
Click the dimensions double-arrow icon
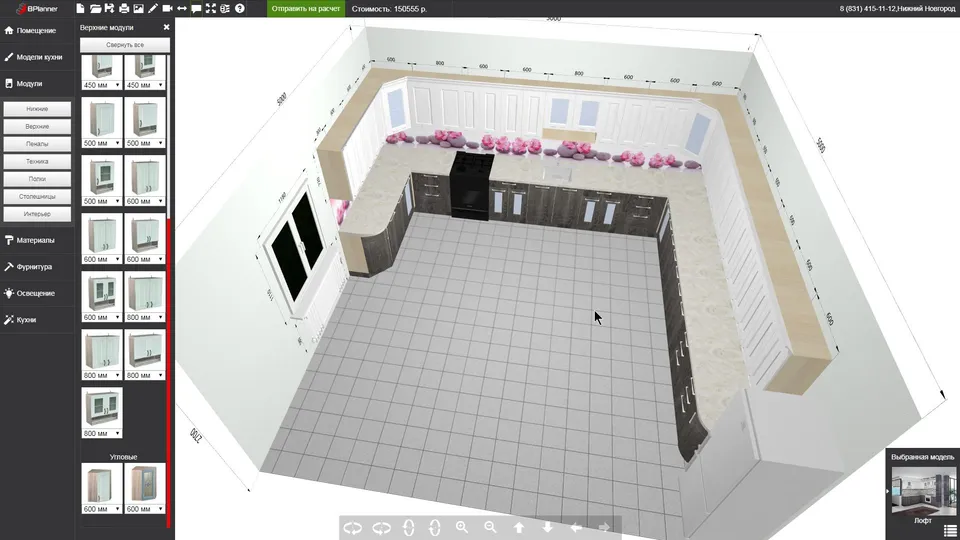click(182, 9)
